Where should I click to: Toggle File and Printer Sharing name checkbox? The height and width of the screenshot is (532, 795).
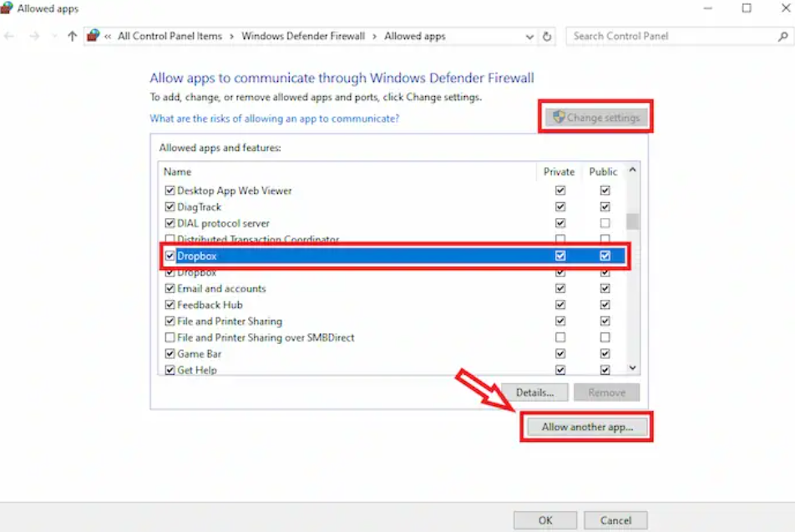(x=170, y=321)
